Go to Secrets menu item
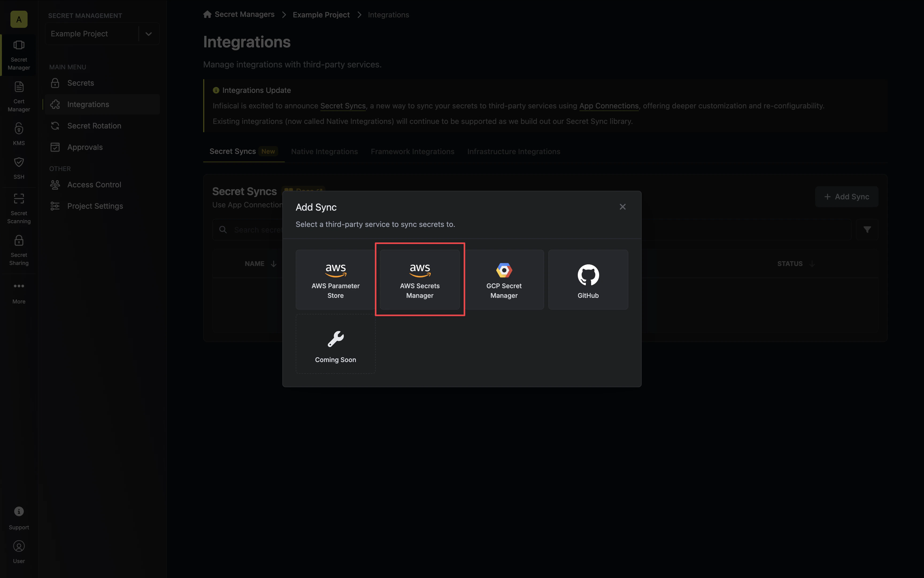Image resolution: width=924 pixels, height=578 pixels. (102, 83)
